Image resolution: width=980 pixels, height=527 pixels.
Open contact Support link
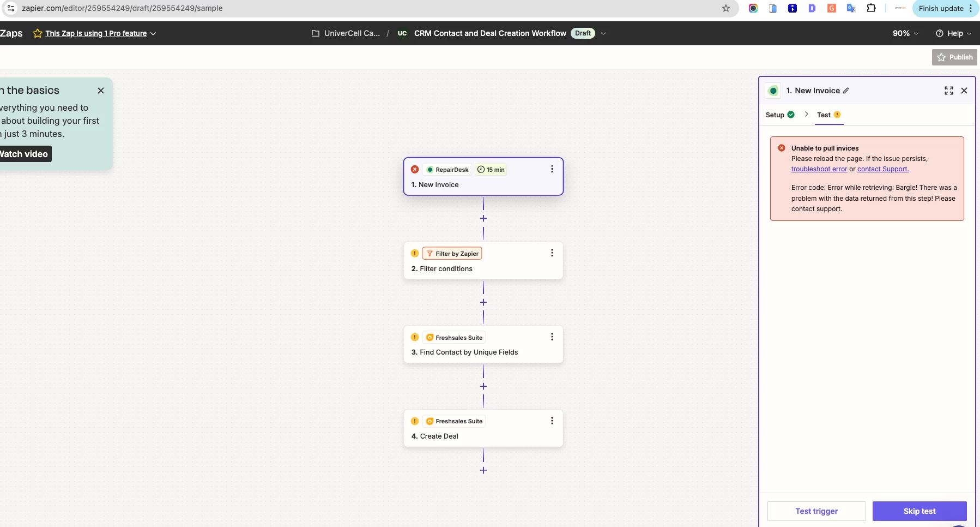[x=883, y=169]
